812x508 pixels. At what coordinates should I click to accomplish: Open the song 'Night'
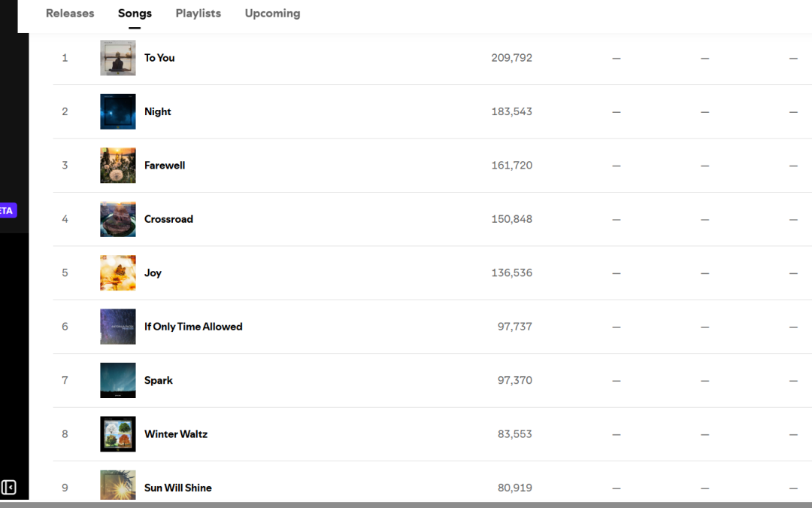click(157, 111)
